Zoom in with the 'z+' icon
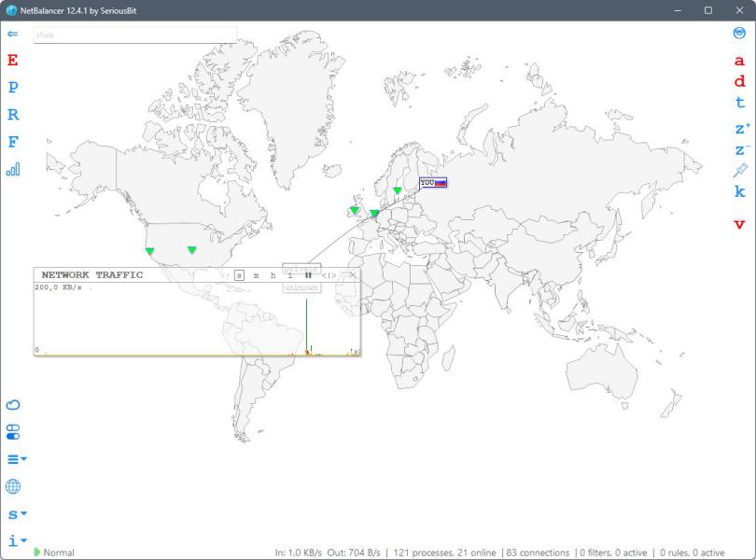756x560 pixels. (x=742, y=129)
